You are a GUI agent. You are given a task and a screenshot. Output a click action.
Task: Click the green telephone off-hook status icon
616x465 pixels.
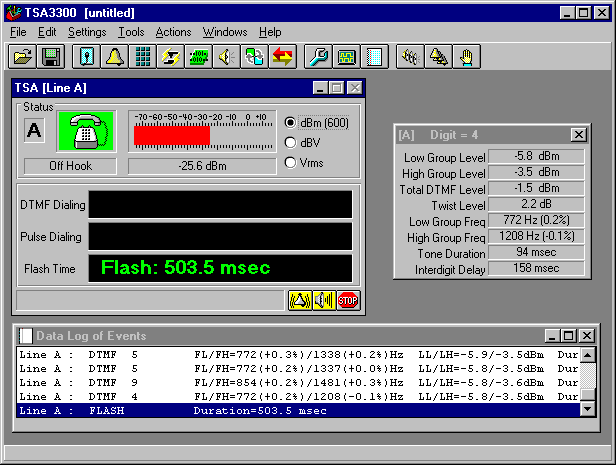click(x=86, y=131)
